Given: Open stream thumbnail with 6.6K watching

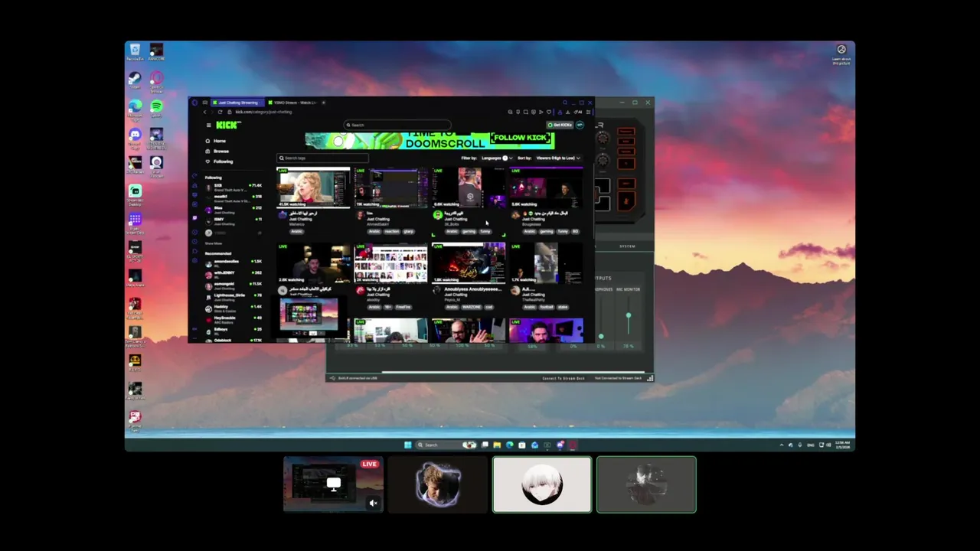Looking at the screenshot, I should pyautogui.click(x=468, y=187).
